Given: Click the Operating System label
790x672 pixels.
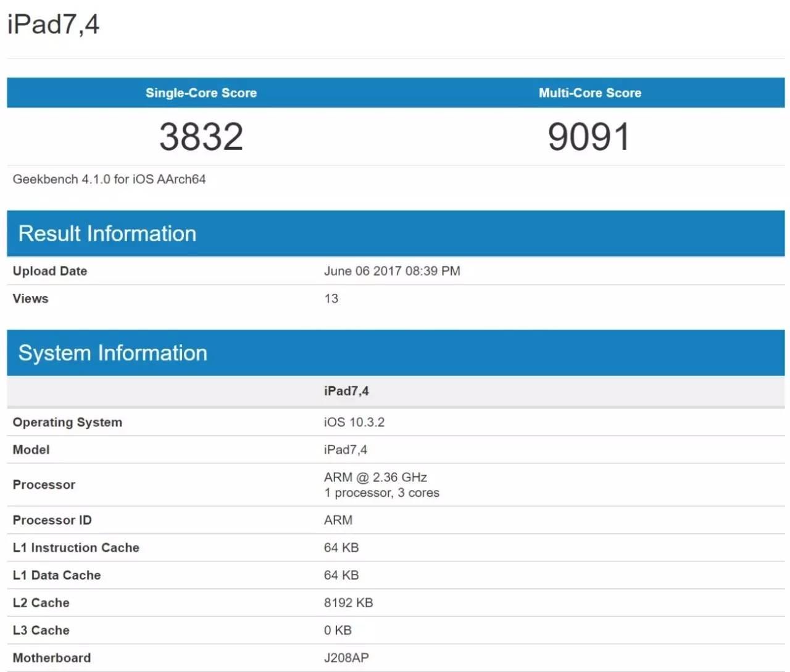Looking at the screenshot, I should pos(67,423).
